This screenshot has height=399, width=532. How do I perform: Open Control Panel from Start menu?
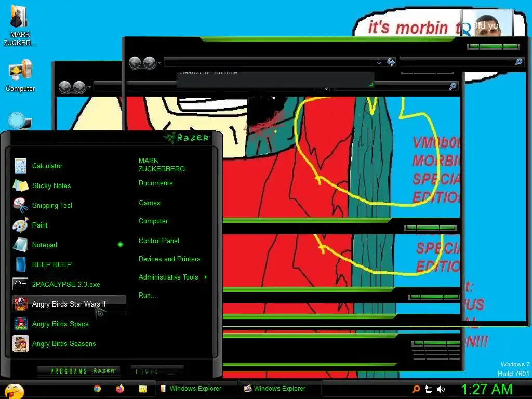(x=159, y=241)
